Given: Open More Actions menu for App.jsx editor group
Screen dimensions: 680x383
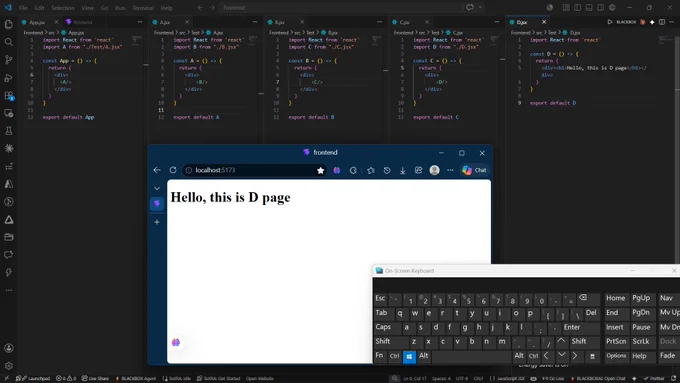Looking at the screenshot, I should [140, 22].
